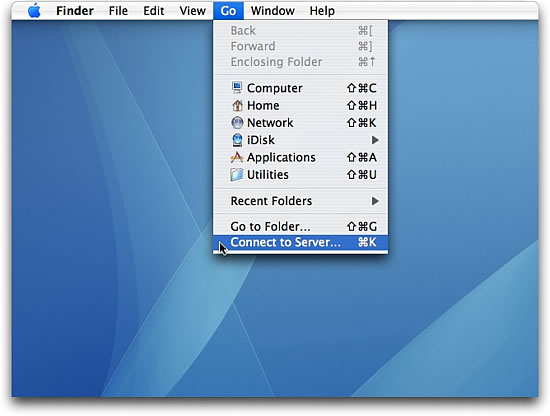
Task: Select the Utilities menu entry text
Action: [268, 175]
